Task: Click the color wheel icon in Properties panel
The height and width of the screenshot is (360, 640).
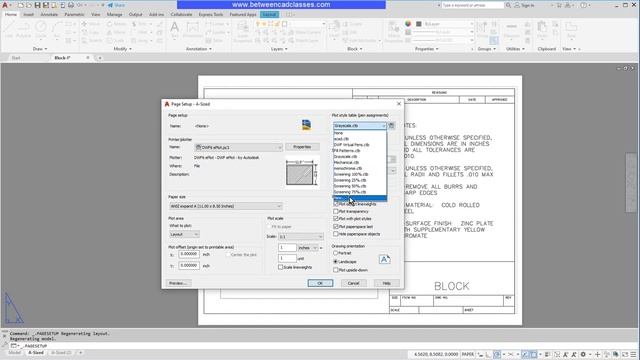Action: [x=408, y=24]
